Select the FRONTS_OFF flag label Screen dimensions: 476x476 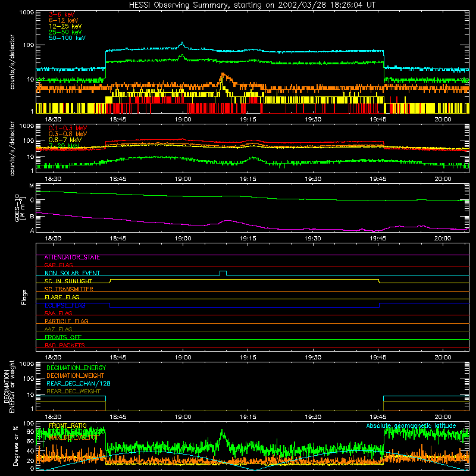(63, 337)
